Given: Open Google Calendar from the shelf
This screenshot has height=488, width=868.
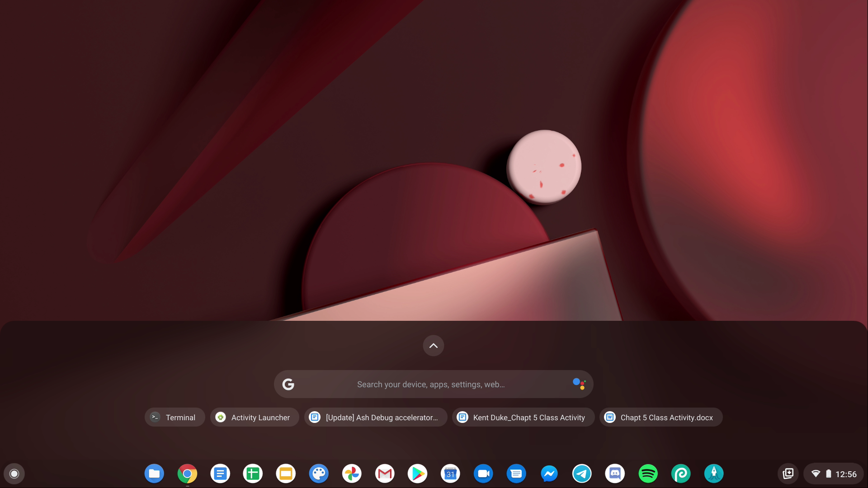Looking at the screenshot, I should [450, 473].
